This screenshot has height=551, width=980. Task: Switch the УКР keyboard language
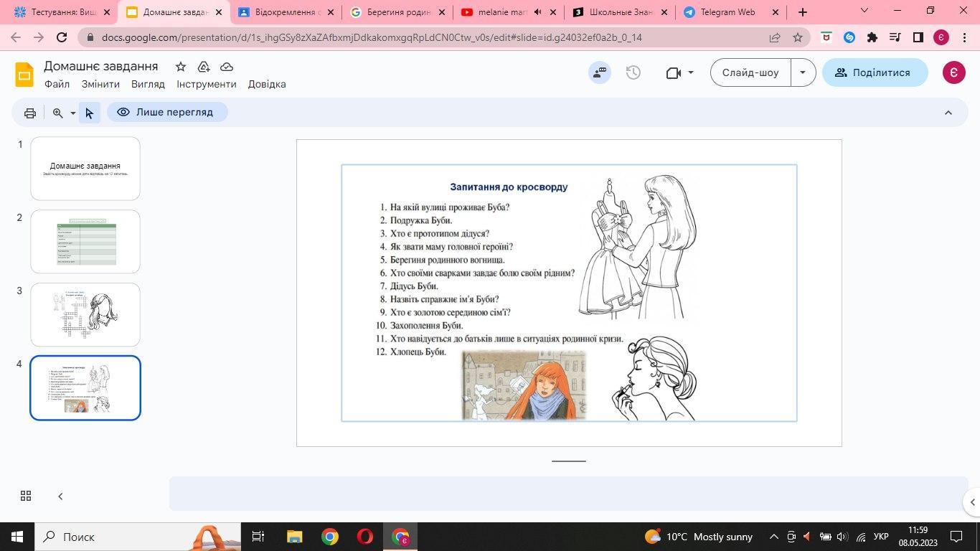tap(882, 537)
